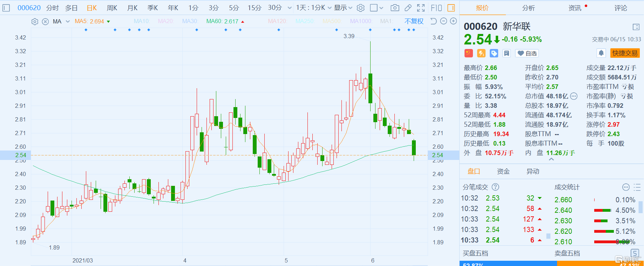
Task: Click the 快捷交易 quick trade button
Action: tap(625, 53)
